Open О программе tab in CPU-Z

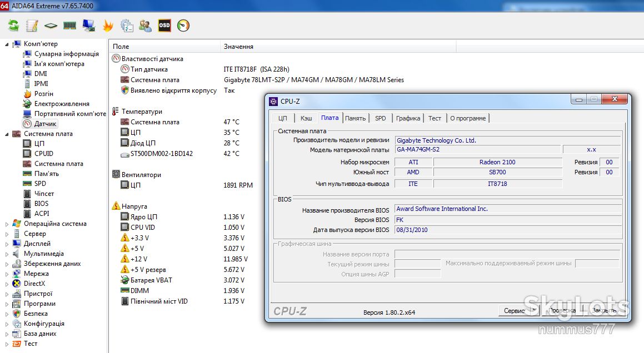click(x=468, y=118)
